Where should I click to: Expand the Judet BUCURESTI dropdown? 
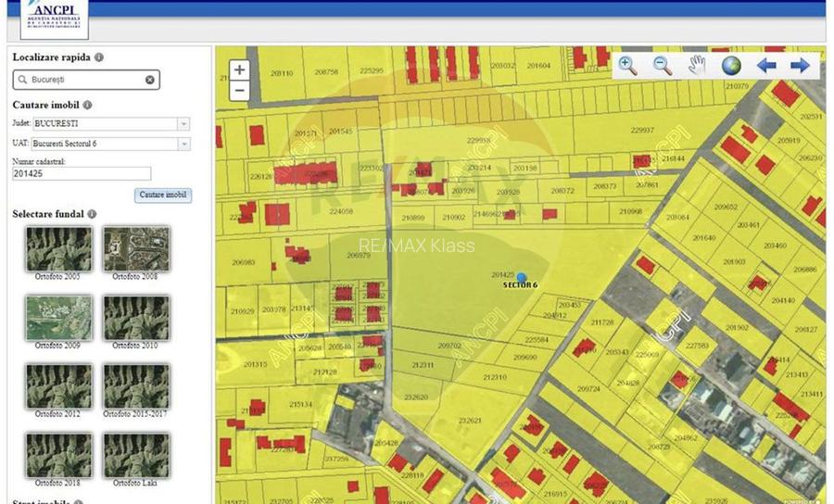click(x=183, y=124)
